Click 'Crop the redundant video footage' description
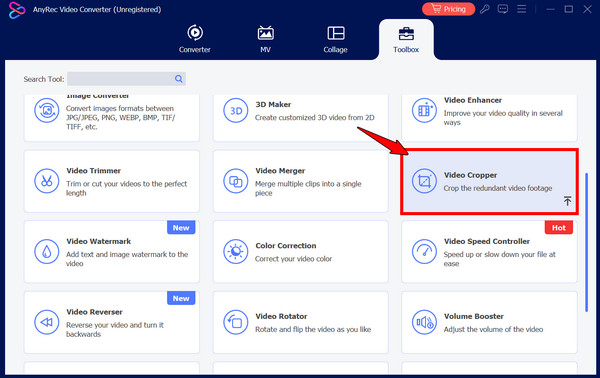The height and width of the screenshot is (378, 600). coord(498,188)
